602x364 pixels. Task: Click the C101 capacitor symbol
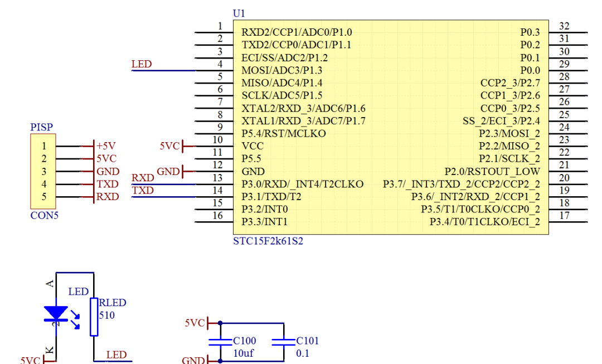284,342
